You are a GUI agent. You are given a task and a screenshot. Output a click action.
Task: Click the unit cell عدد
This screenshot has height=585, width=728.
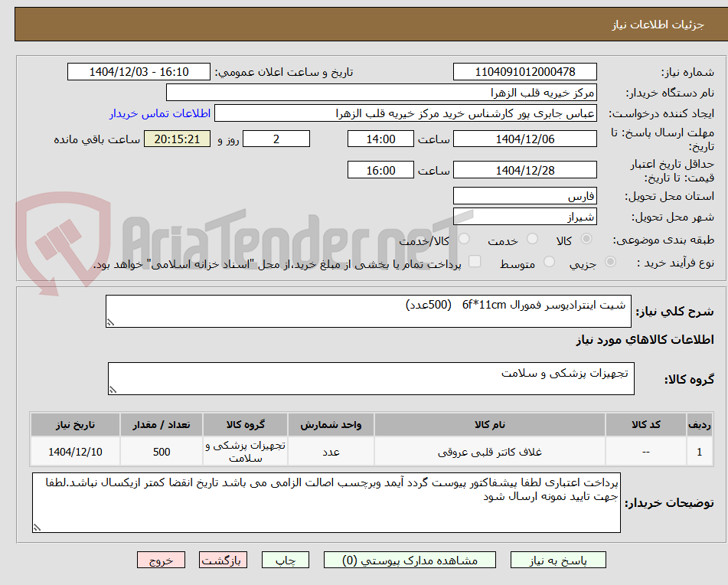[x=331, y=451]
